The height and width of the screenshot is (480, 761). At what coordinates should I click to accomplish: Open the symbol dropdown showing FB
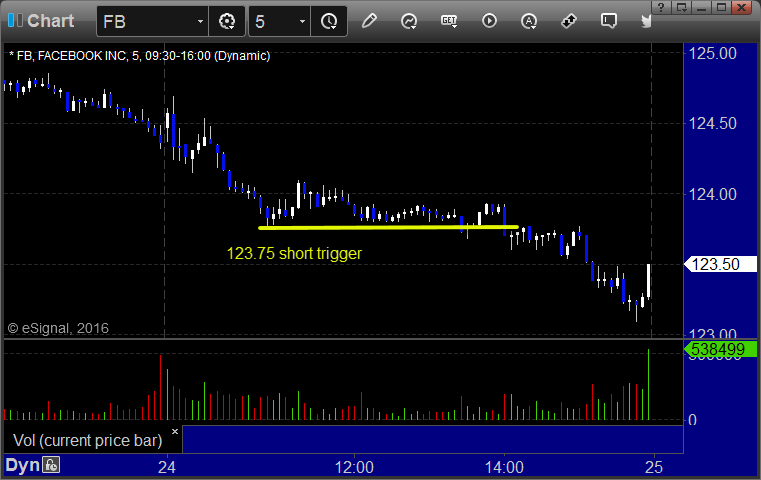(x=152, y=21)
